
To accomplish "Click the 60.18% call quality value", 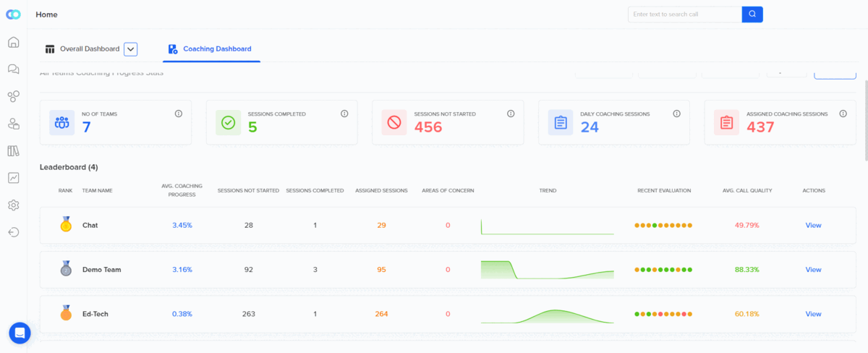I will (747, 314).
